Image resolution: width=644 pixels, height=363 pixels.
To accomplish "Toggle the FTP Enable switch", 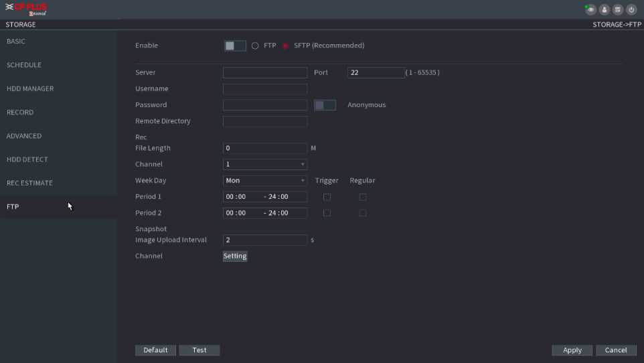I will (235, 46).
